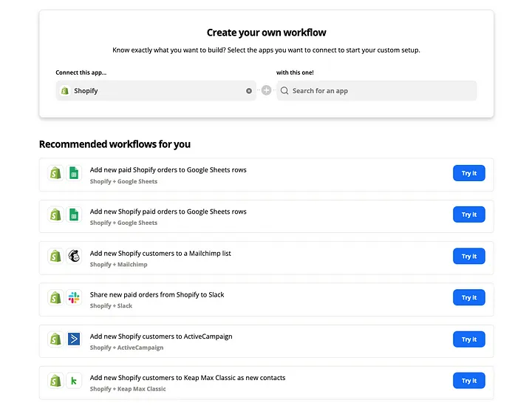This screenshot has height=406, width=532.
Task: Open 'Add new Shopify customers to Keap Max Classic'
Action: (187, 378)
